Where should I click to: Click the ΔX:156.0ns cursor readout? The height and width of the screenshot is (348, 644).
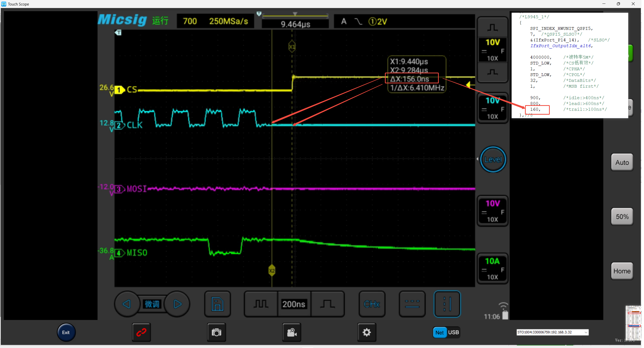click(x=410, y=79)
